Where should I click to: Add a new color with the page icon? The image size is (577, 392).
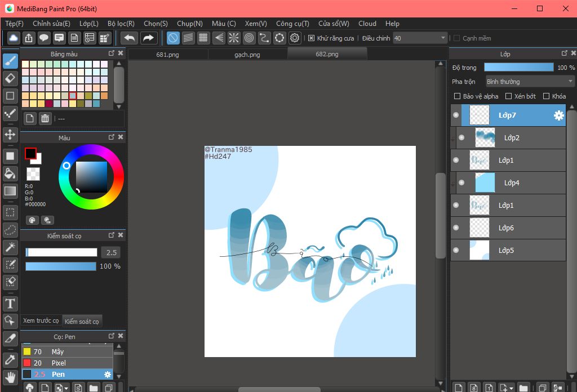click(x=30, y=118)
